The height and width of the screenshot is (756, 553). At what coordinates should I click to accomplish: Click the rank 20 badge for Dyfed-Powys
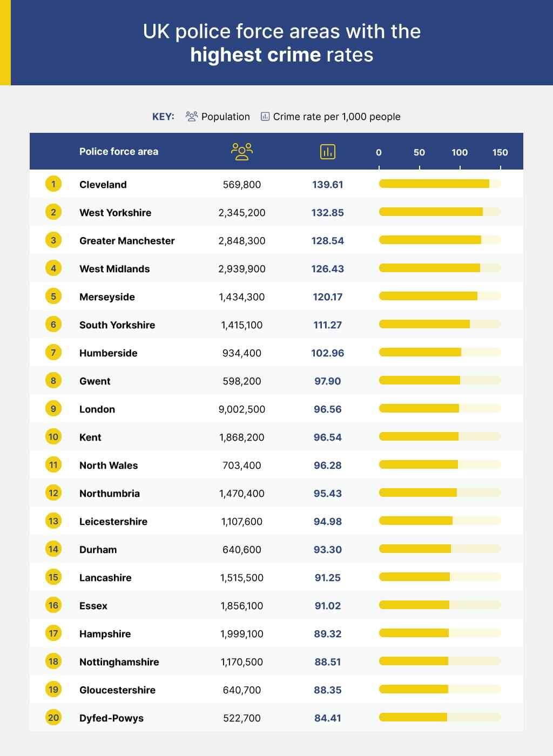click(53, 718)
